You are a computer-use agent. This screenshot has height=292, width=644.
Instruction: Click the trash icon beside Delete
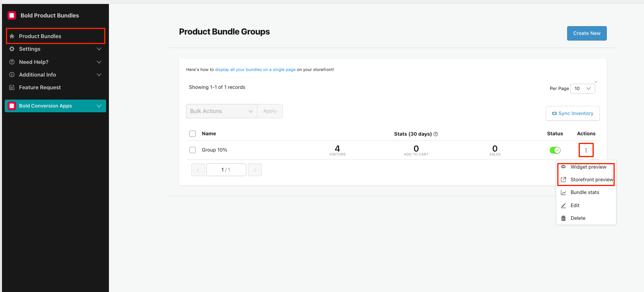[x=563, y=218]
